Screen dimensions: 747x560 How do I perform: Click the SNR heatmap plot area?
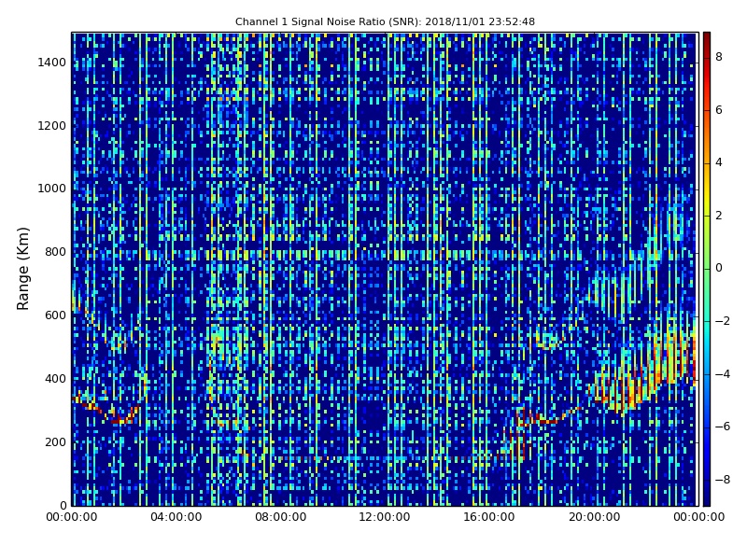(x=384, y=269)
